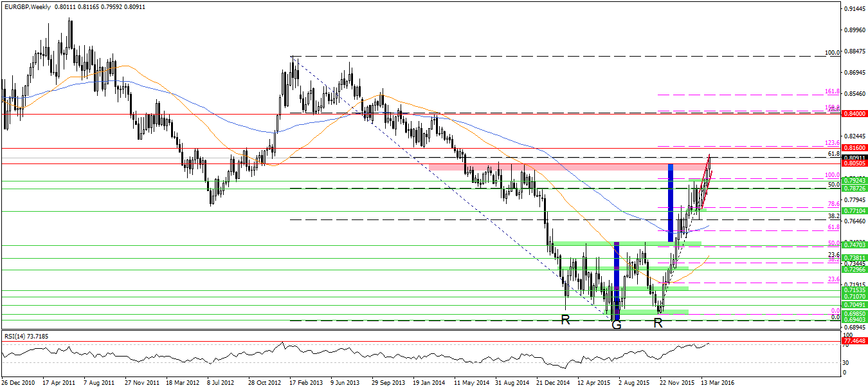This screenshot has height=390, width=868.
Task: Select the 21 Dec 2014 date on the time axis
Action: coord(552,382)
